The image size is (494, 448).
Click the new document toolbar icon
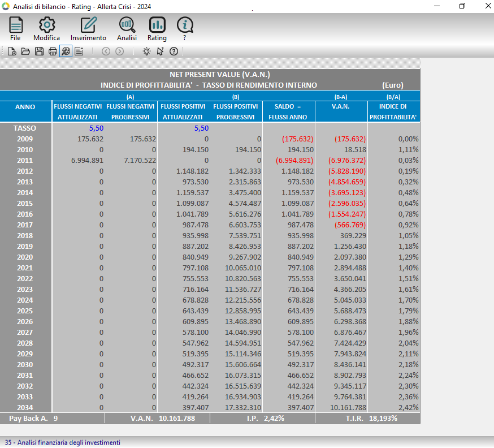(12, 51)
